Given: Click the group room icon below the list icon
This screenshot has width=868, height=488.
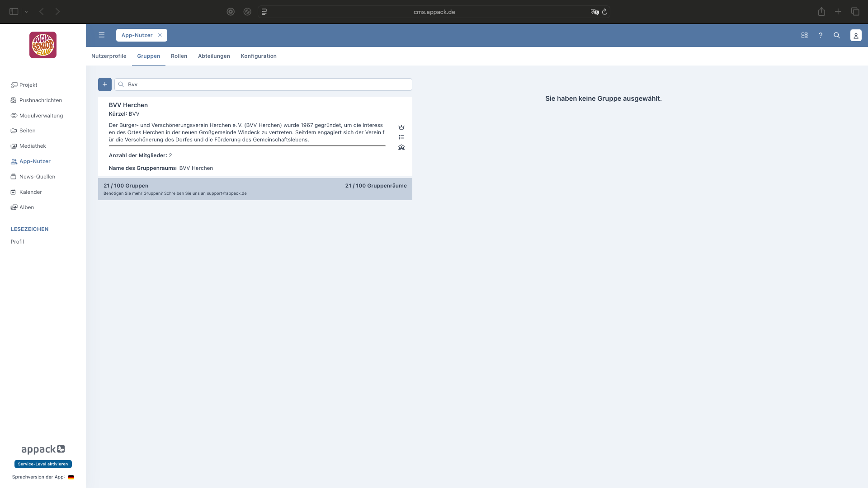Looking at the screenshot, I should tap(401, 147).
